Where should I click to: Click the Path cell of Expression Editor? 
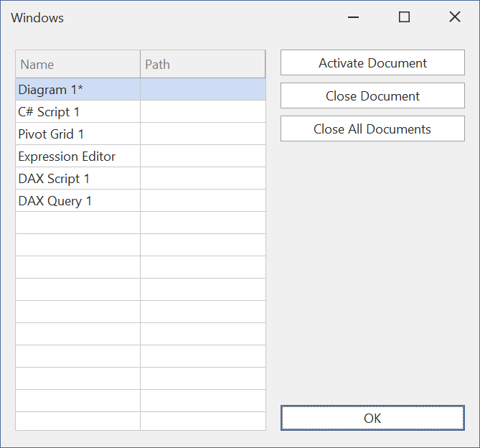[x=202, y=157]
